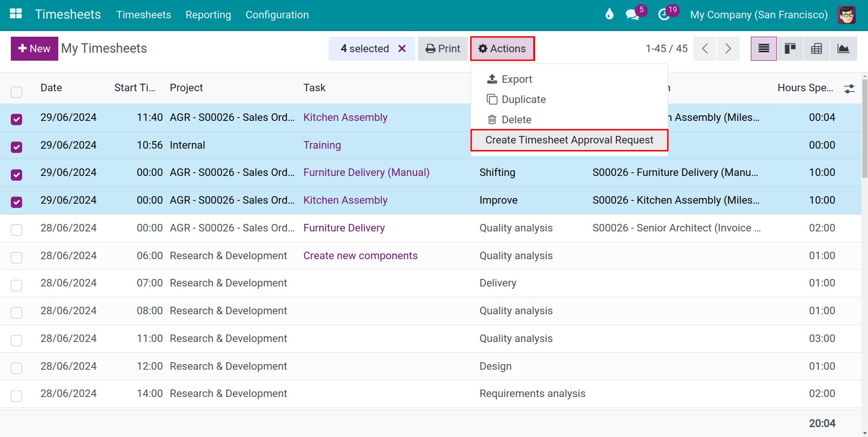Open the Timesheets app title
This screenshot has height=437, width=868.
(68, 15)
